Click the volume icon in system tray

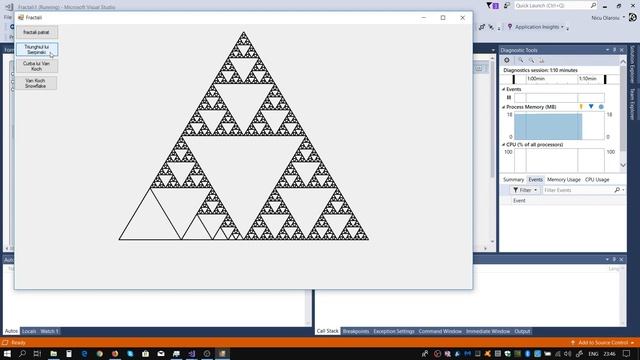[x=568, y=353]
